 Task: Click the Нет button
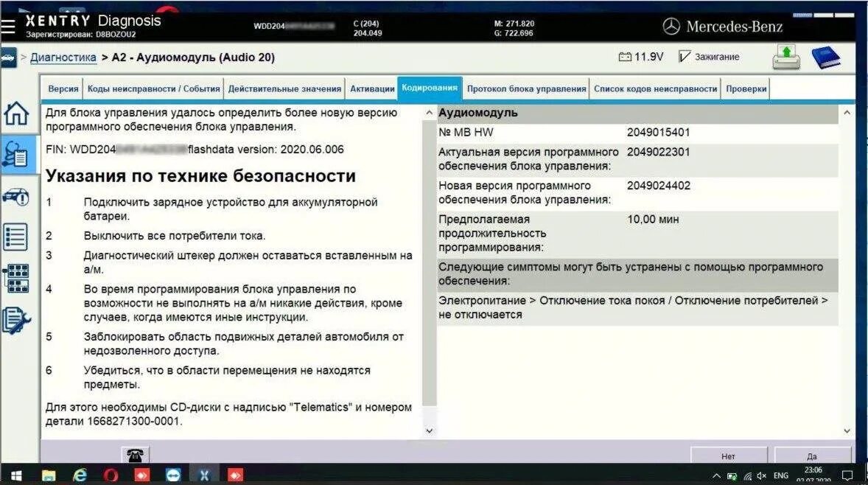pos(729,456)
